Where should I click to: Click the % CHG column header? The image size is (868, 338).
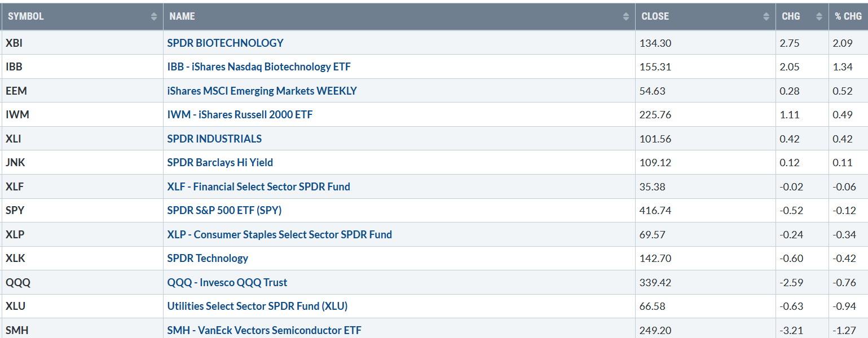[848, 16]
